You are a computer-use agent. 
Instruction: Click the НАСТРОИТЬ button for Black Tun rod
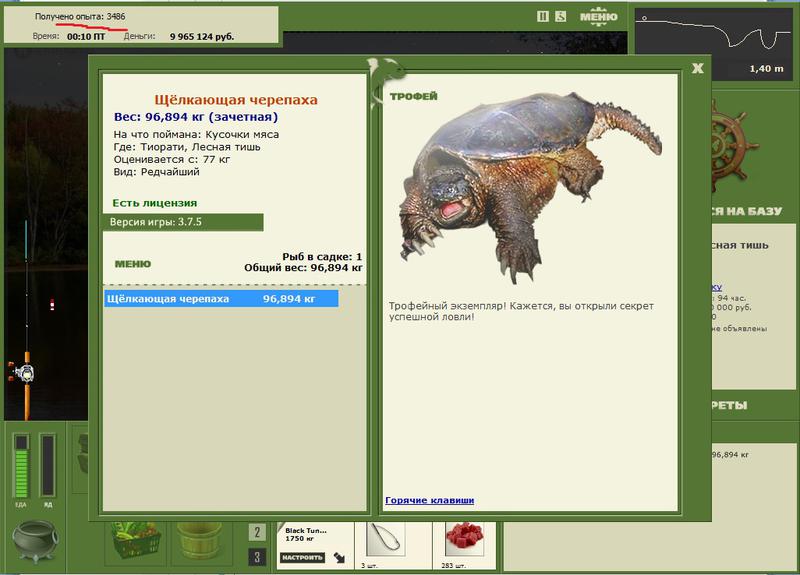click(302, 557)
